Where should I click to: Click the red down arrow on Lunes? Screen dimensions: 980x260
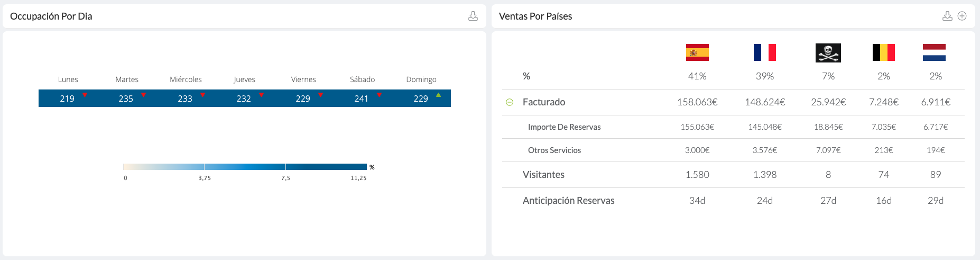point(85,95)
